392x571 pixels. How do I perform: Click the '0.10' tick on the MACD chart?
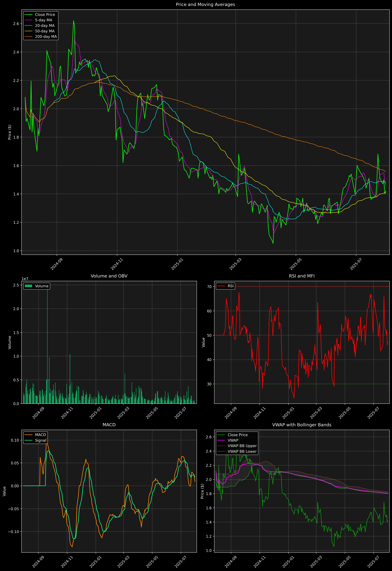[15, 440]
